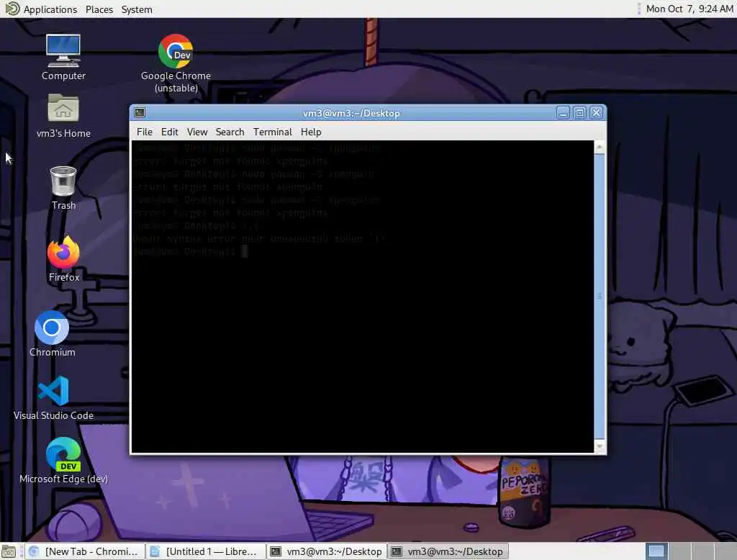737x560 pixels.
Task: Click the MATE logo on top panel
Action: [12, 9]
